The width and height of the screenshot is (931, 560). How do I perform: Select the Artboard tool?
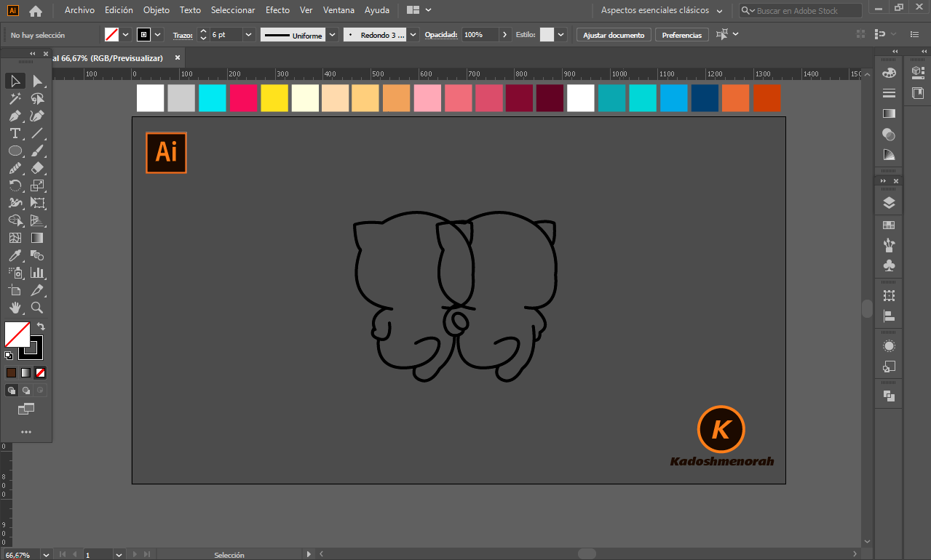tap(15, 290)
